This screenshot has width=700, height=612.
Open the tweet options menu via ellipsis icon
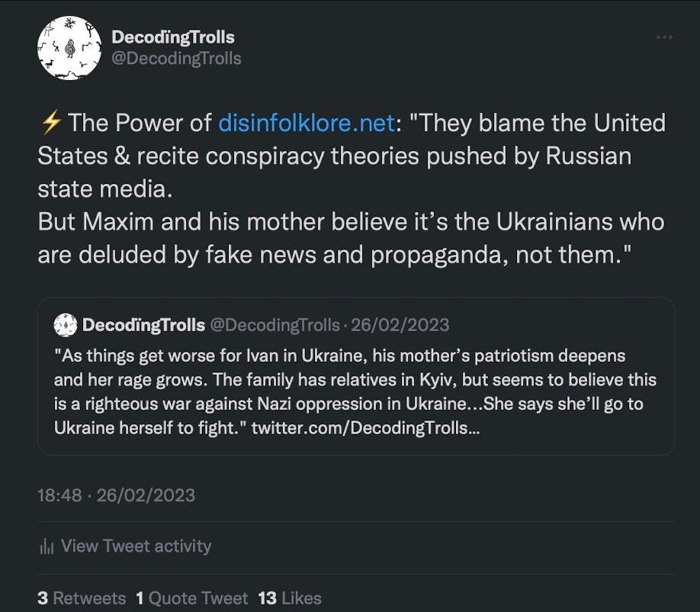(x=664, y=37)
